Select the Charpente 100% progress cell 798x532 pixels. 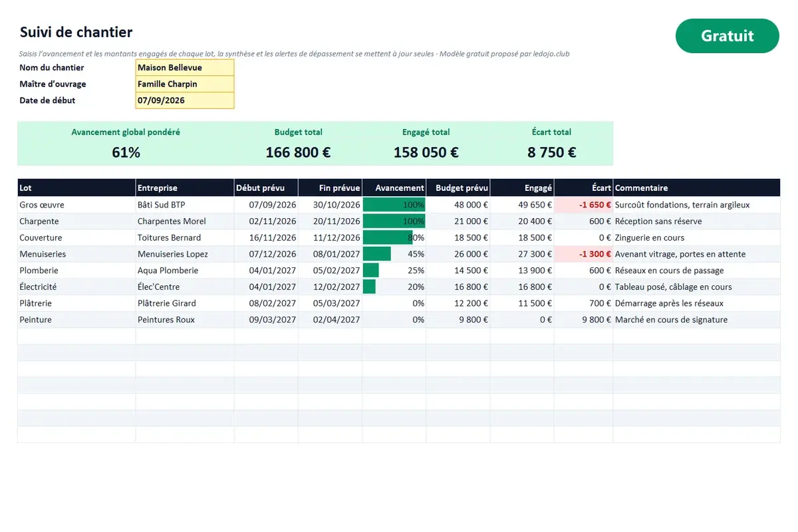coord(394,221)
